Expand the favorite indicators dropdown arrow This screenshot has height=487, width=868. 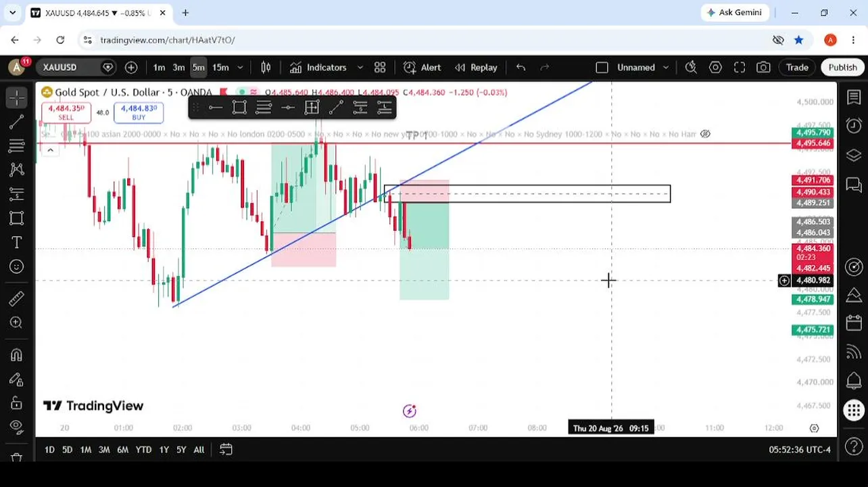360,67
